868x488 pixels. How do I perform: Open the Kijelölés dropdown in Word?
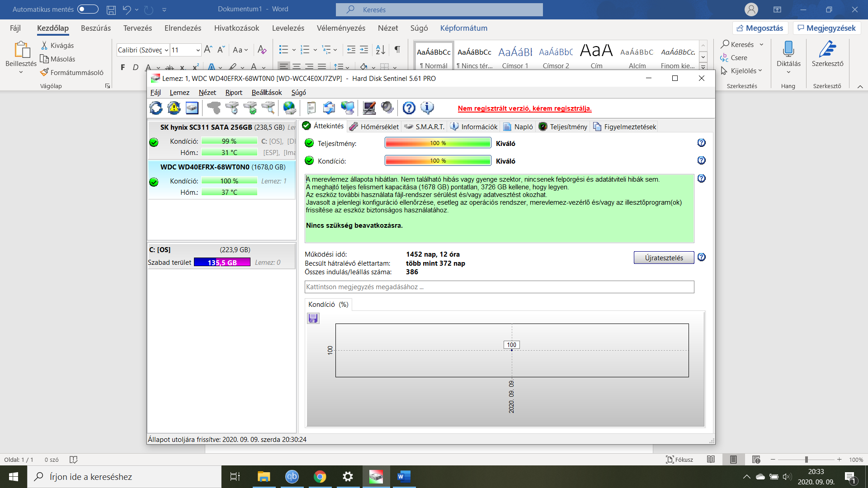[x=741, y=71]
